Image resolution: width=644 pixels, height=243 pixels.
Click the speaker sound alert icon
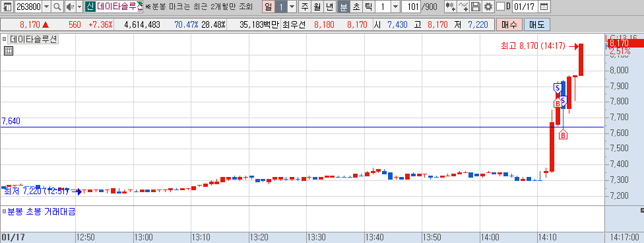[69, 7]
